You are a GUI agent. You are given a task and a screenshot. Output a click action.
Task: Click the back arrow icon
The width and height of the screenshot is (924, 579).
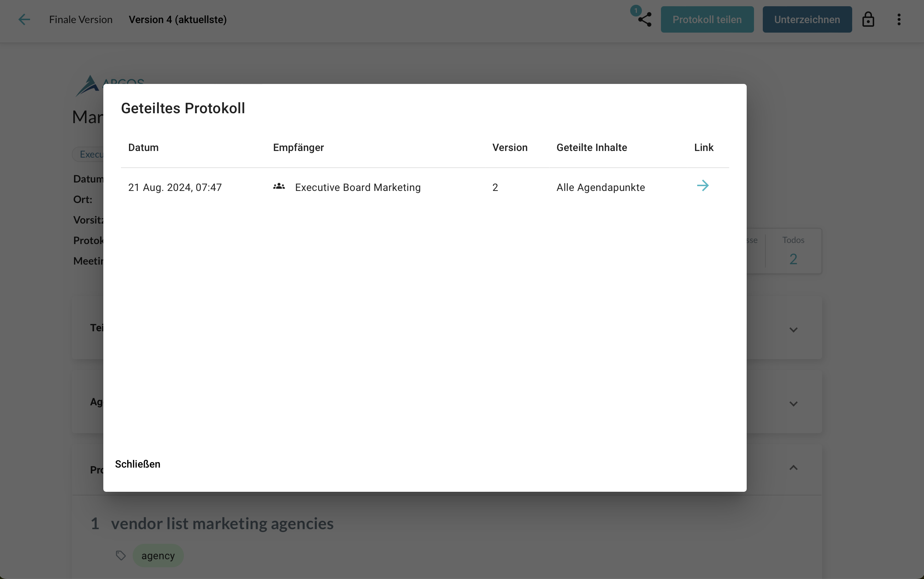pyautogui.click(x=24, y=19)
